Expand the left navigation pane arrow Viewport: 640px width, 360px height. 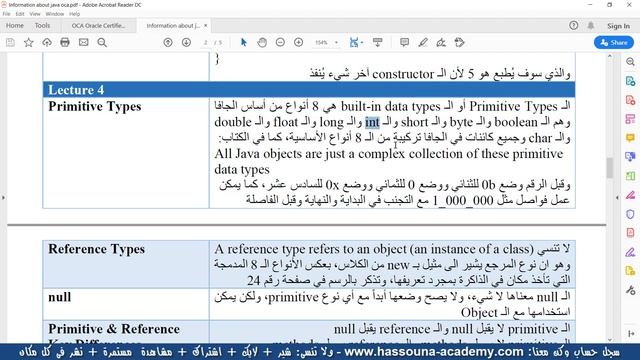point(3,198)
